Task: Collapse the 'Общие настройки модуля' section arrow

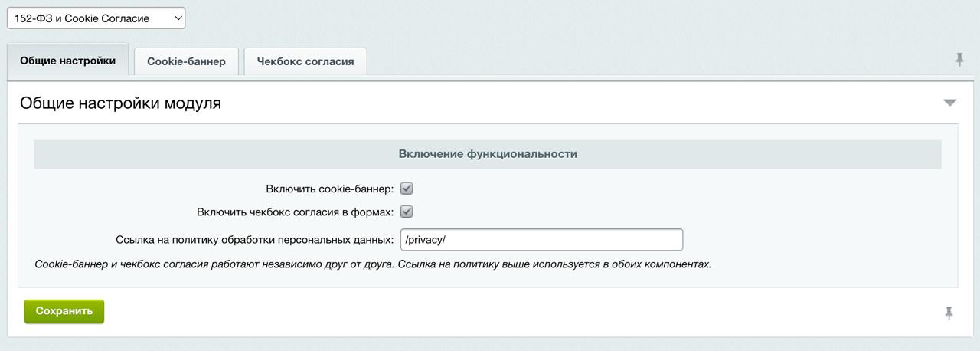Action: 950,103
